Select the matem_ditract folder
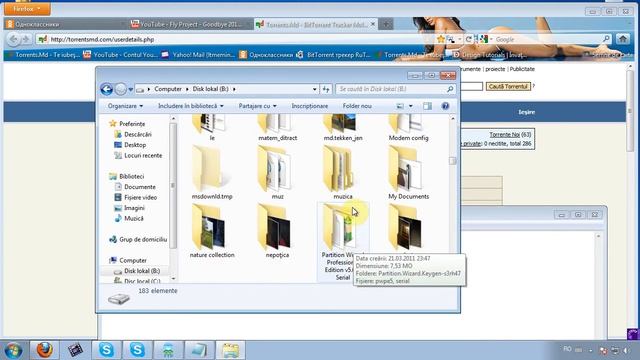The width and height of the screenshot is (640, 360). 278,128
